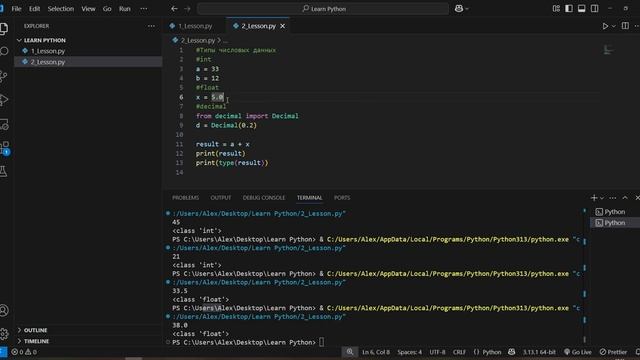
Task: Click the Copilot status icon in status bar
Action: click(x=511, y=352)
